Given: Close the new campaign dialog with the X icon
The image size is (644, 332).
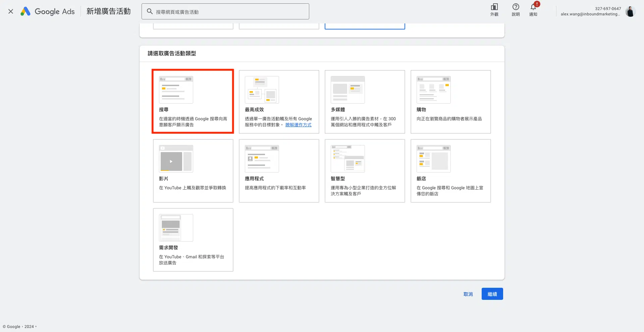Looking at the screenshot, I should [11, 11].
